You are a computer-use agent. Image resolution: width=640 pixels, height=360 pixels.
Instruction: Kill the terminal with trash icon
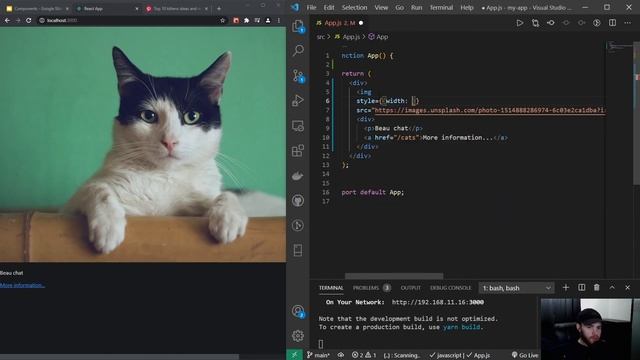(x=597, y=288)
